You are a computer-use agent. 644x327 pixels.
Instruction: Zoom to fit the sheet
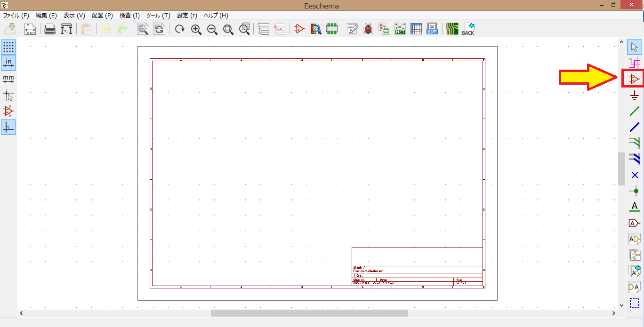coord(228,29)
